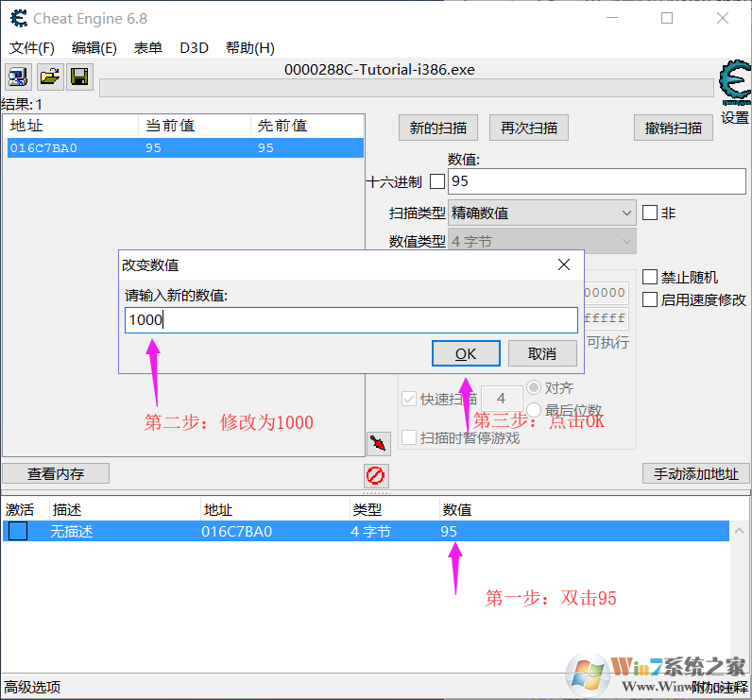
Task: Click the cheat table scrollbar up arrow
Action: coord(739,531)
